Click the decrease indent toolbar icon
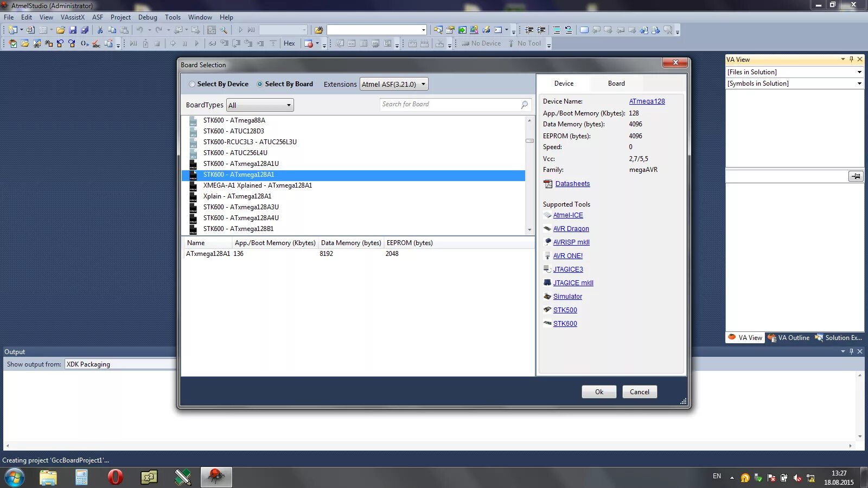 [529, 30]
